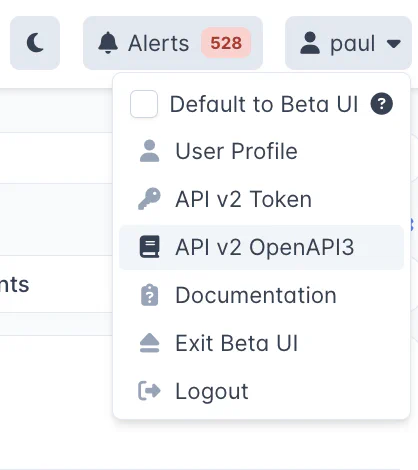Open User Profile menu entry
The image size is (418, 470).
(261, 151)
